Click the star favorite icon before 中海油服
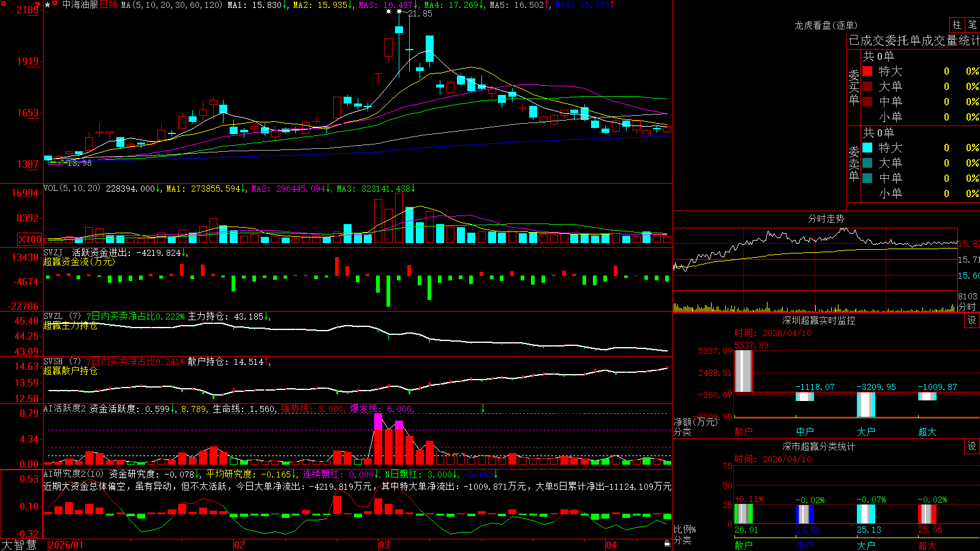Screen dimensions: 980x551 [47, 5]
